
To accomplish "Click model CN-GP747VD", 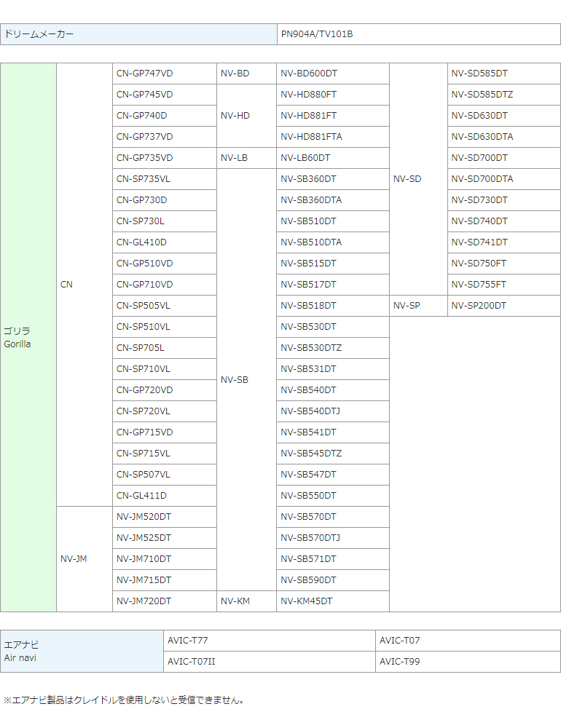I will pos(165,74).
